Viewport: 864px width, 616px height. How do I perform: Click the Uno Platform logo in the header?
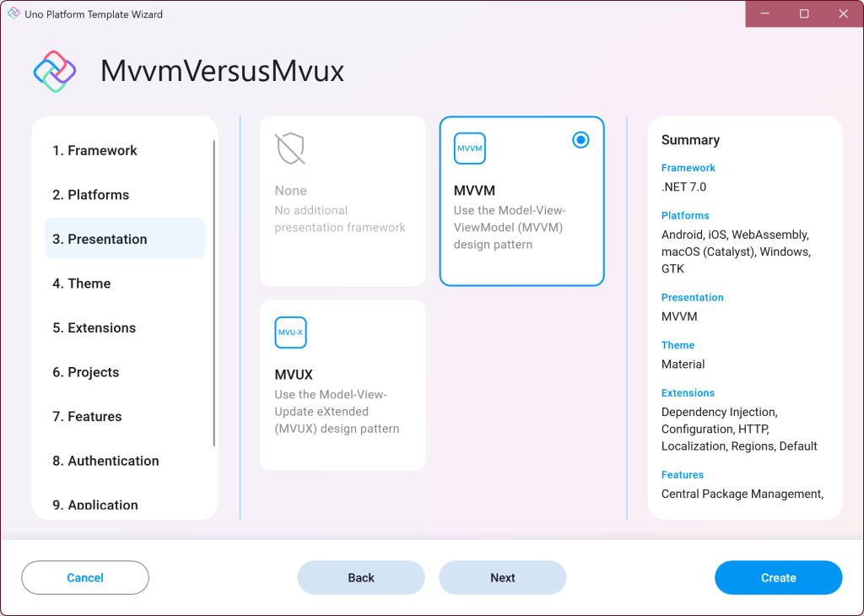[54, 71]
